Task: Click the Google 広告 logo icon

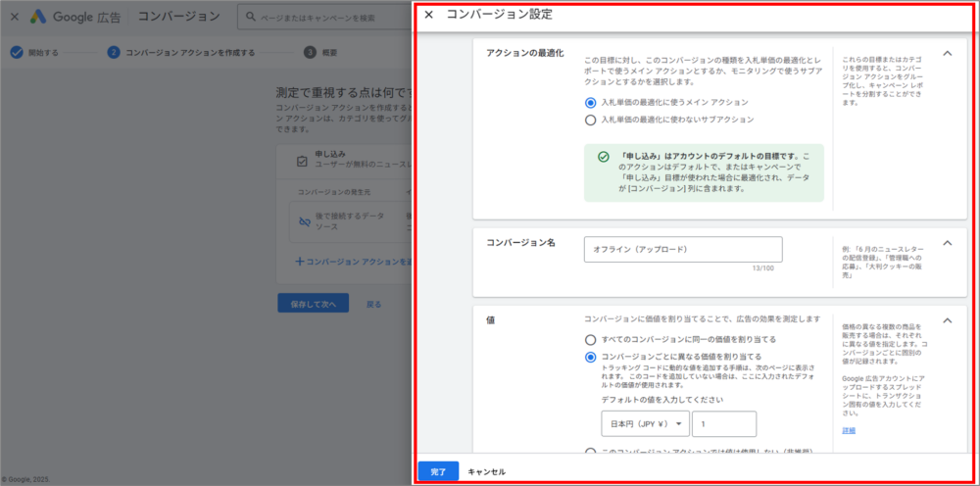Action: (x=38, y=17)
